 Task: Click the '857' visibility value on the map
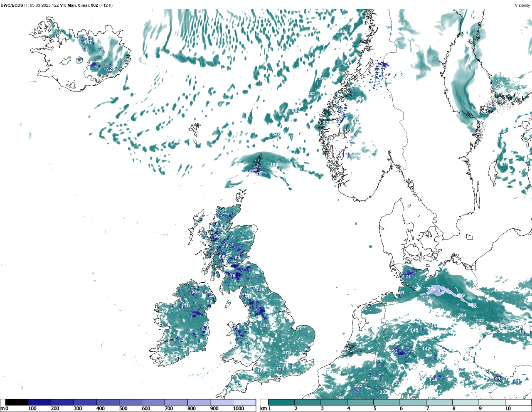(296, 110)
